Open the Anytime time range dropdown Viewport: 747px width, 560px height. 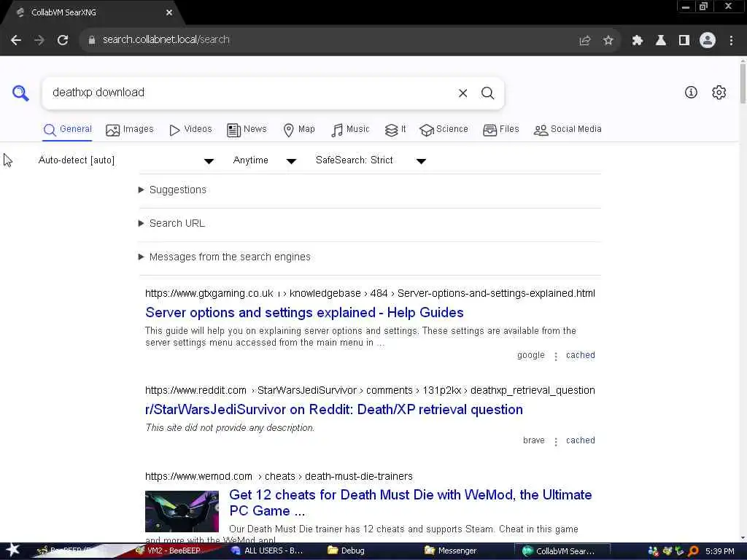point(264,160)
